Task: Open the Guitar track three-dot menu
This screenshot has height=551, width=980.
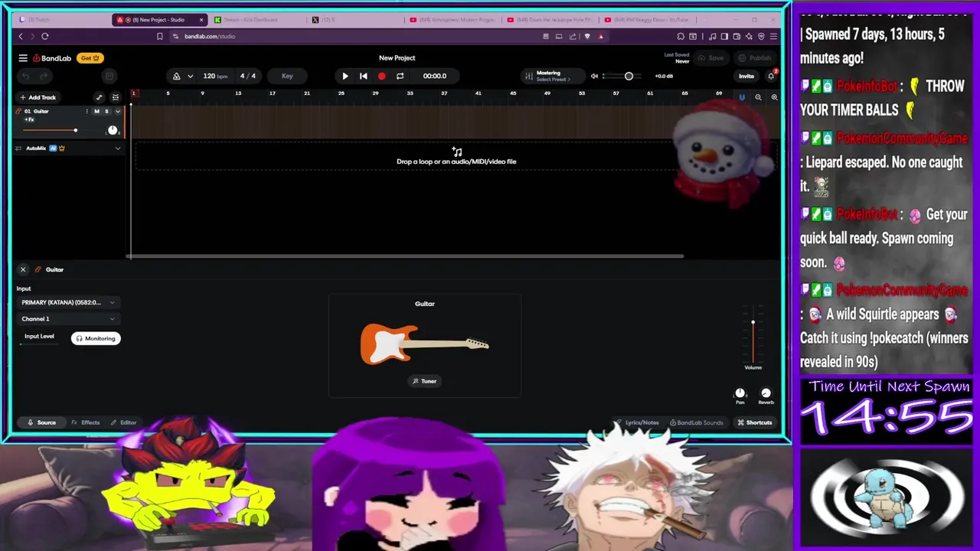Action: pyautogui.click(x=87, y=112)
